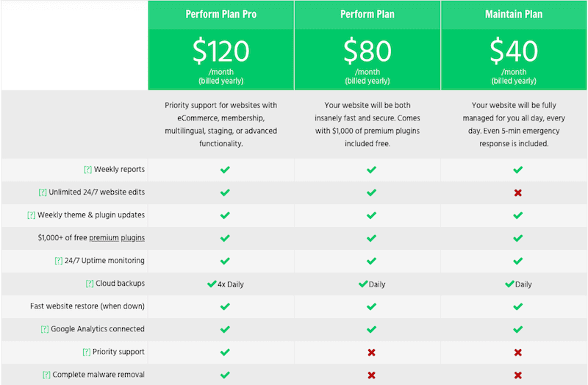Image resolution: width=588 pixels, height=385 pixels.
Task: Click the help icon for Complete malware removal
Action: point(46,375)
